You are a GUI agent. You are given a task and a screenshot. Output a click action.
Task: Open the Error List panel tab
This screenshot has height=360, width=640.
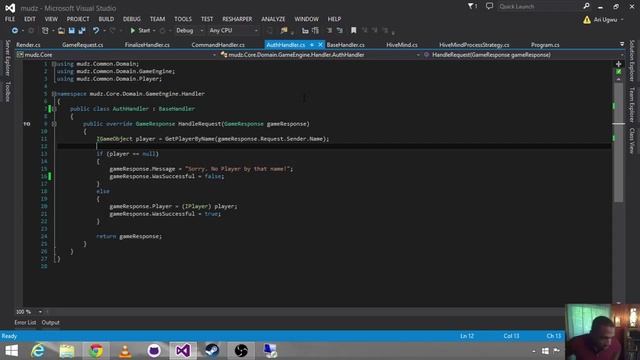pyautogui.click(x=25, y=322)
